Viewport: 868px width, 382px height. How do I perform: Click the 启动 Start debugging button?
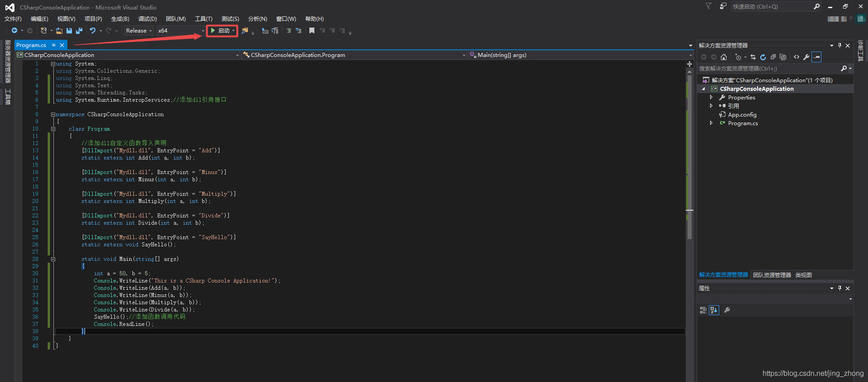220,31
